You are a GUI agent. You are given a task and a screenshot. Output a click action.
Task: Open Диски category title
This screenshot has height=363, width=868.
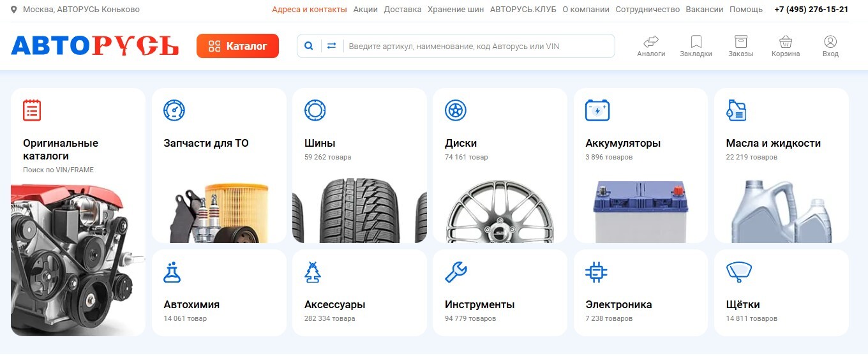coord(461,143)
